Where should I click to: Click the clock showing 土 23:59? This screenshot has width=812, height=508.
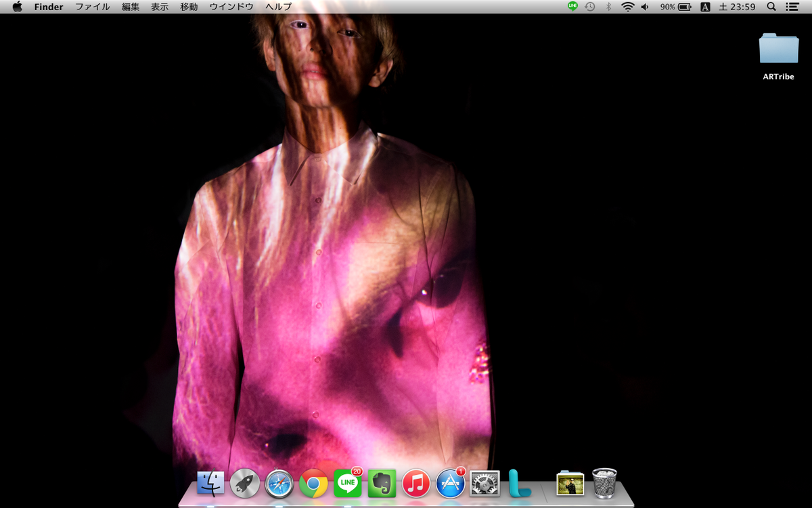737,7
